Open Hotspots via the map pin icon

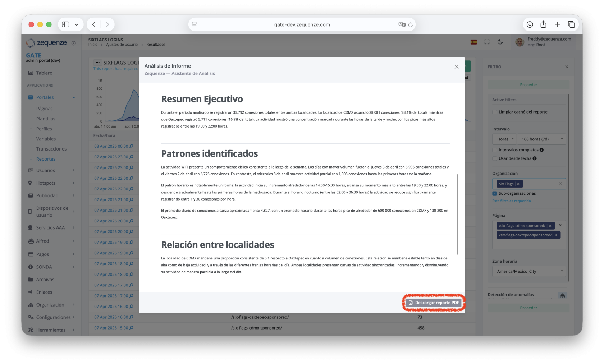pyautogui.click(x=30, y=183)
